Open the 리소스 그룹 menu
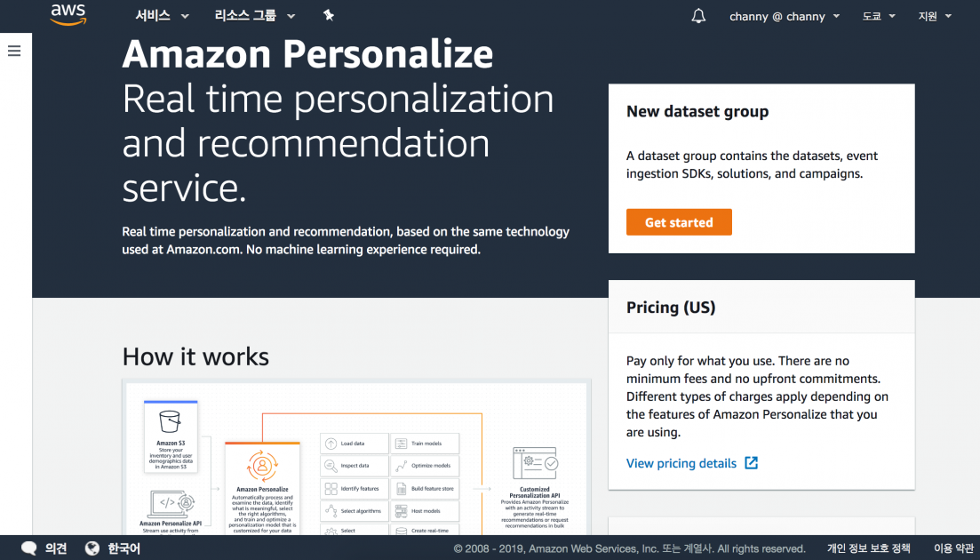 click(x=255, y=15)
